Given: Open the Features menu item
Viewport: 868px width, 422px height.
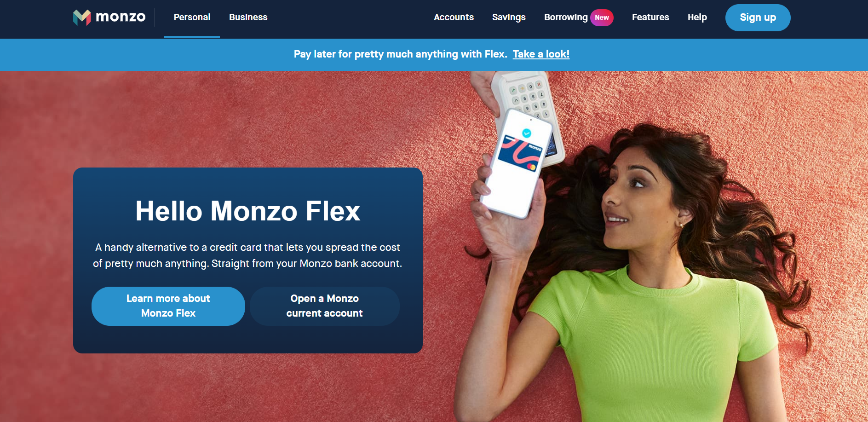Looking at the screenshot, I should [650, 17].
